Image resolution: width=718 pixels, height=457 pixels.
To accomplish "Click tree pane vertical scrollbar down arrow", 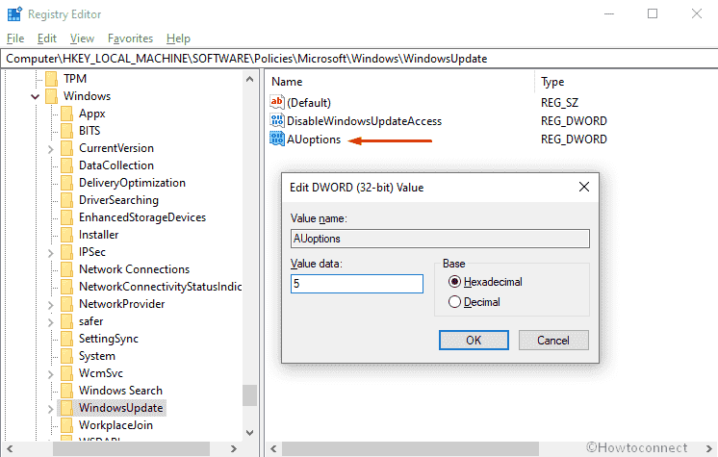I will coord(250,433).
